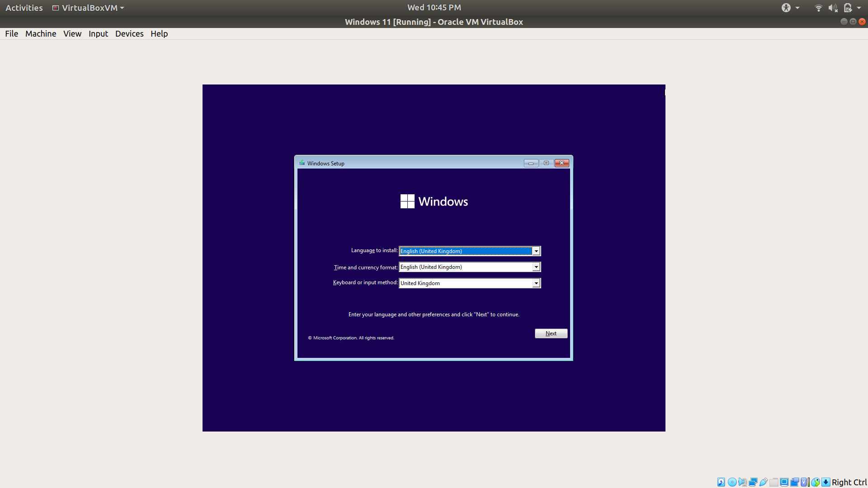868x488 pixels.
Task: Click the mouse integration status icon
Action: pos(816,482)
